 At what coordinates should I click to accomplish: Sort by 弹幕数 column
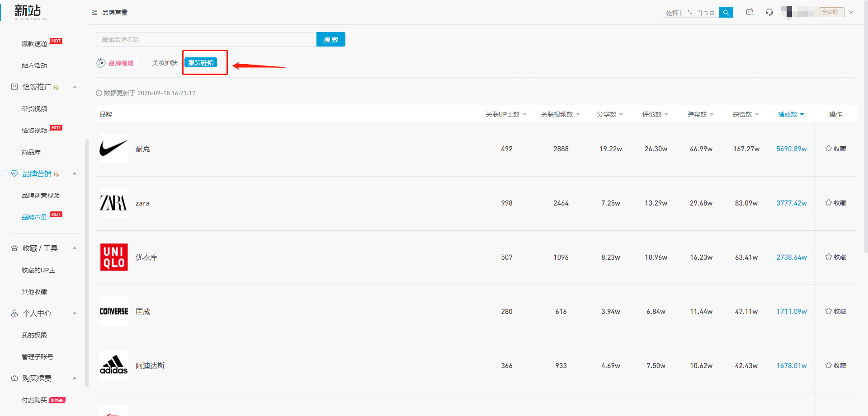700,114
